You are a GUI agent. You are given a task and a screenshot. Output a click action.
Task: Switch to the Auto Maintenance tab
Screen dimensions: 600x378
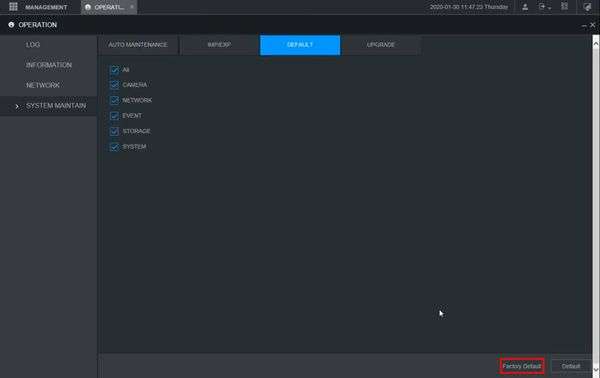tap(138, 45)
